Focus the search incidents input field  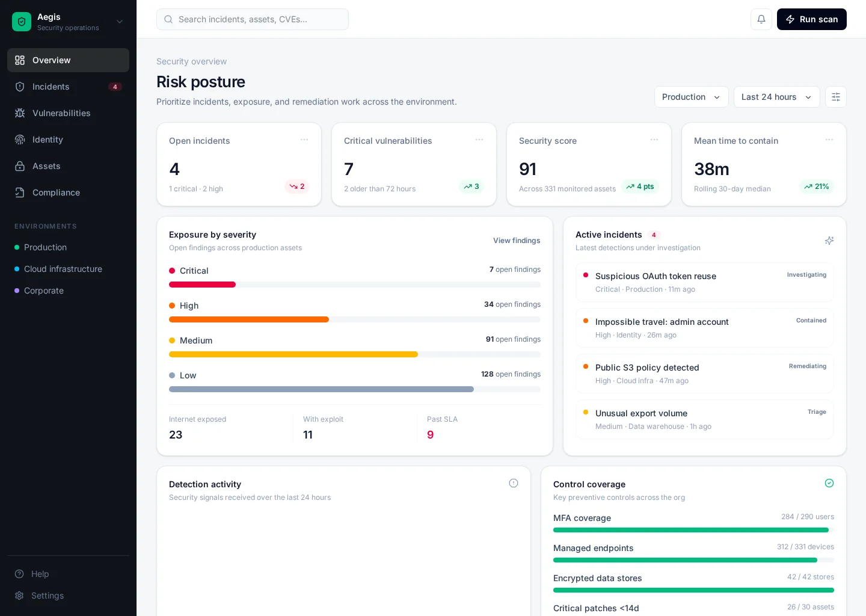[x=253, y=19]
